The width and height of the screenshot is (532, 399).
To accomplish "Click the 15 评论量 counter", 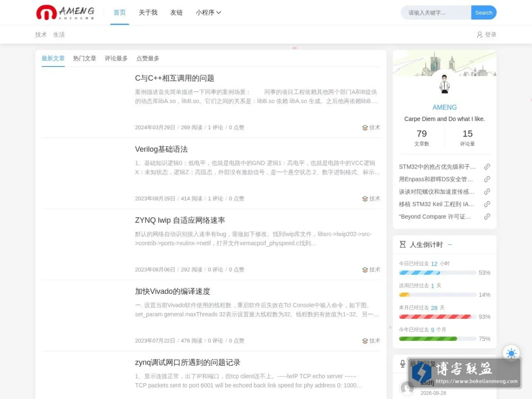I will (x=468, y=137).
